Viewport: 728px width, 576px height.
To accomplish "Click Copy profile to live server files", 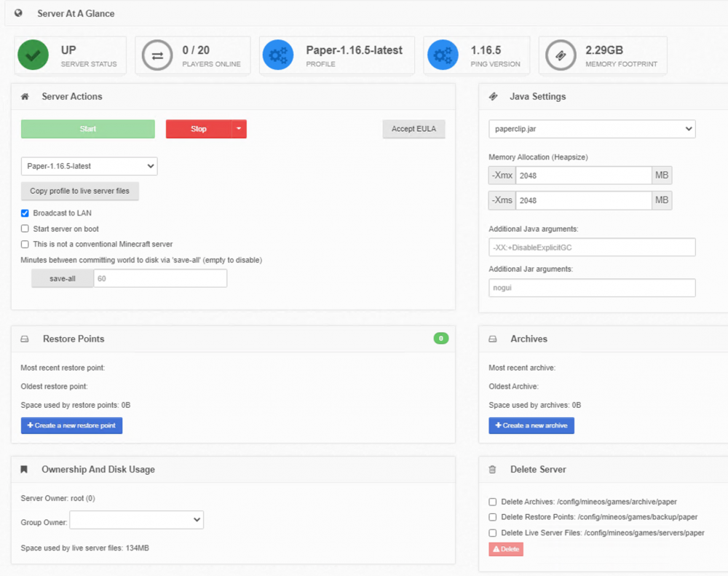I will [x=80, y=191].
